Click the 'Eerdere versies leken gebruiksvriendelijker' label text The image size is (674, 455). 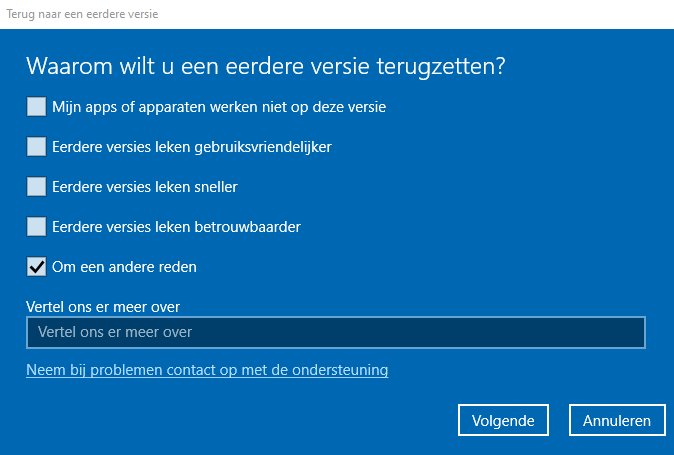pyautogui.click(x=192, y=146)
